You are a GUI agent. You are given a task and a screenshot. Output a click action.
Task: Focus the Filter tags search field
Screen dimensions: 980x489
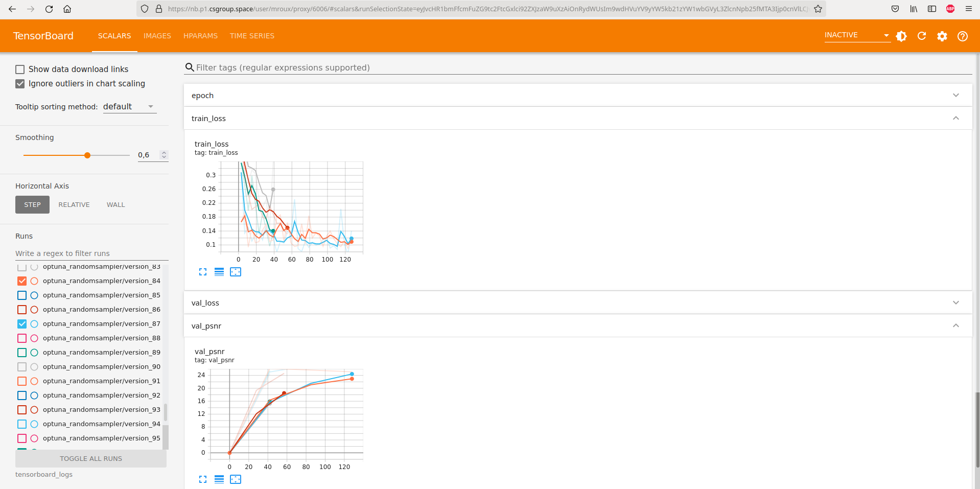(583, 67)
